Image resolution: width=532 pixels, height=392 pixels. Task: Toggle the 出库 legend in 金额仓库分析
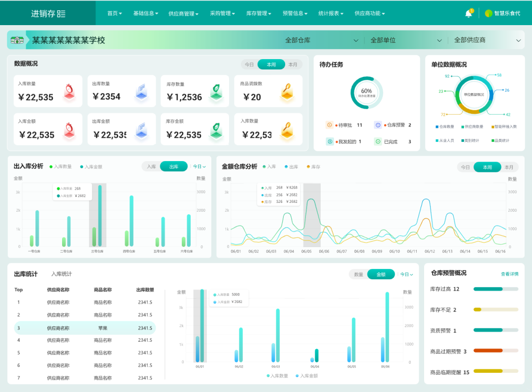pyautogui.click(x=292, y=166)
